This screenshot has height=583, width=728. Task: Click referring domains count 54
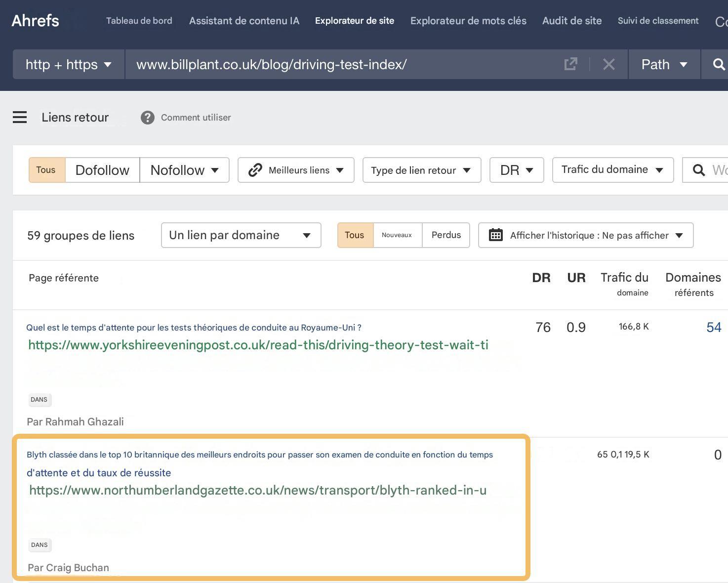click(714, 328)
